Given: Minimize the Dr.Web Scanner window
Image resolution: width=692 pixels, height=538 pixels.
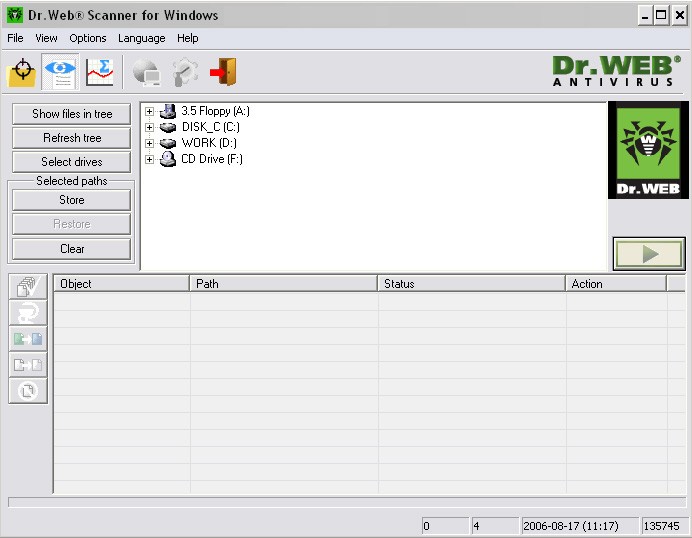Looking at the screenshot, I should coord(645,15).
